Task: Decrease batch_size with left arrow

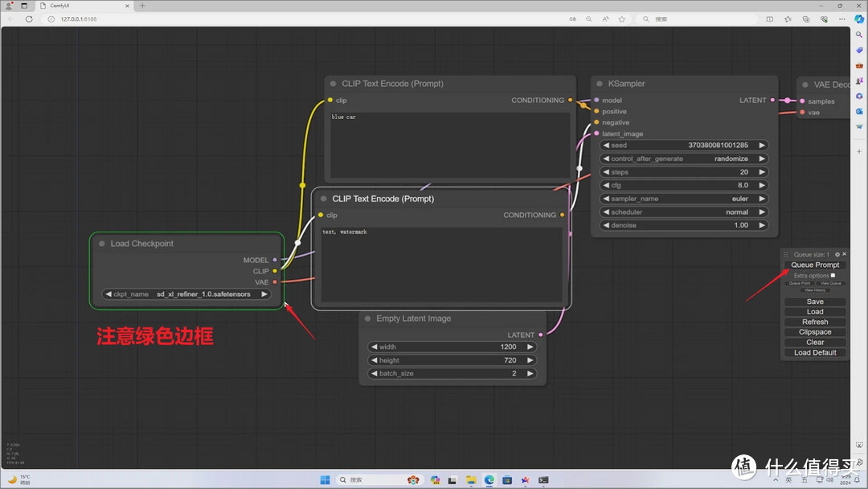Action: tap(375, 373)
